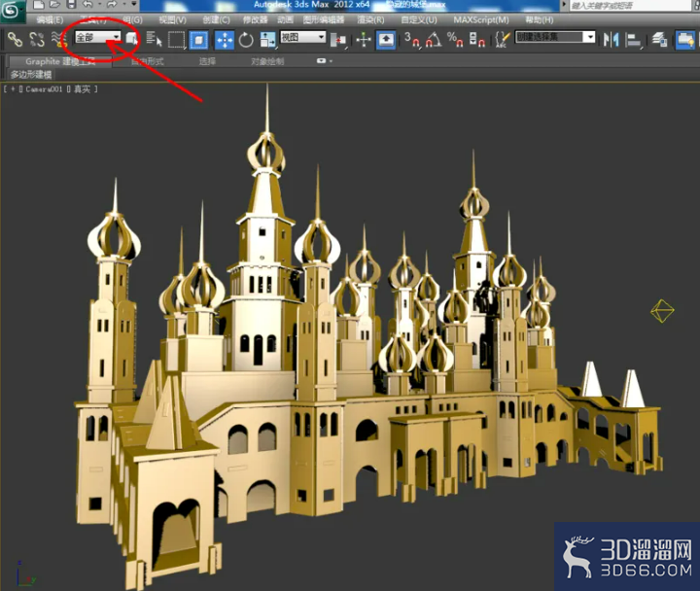Open the Camera001 viewport label menu
700x591 pixels.
point(44,89)
